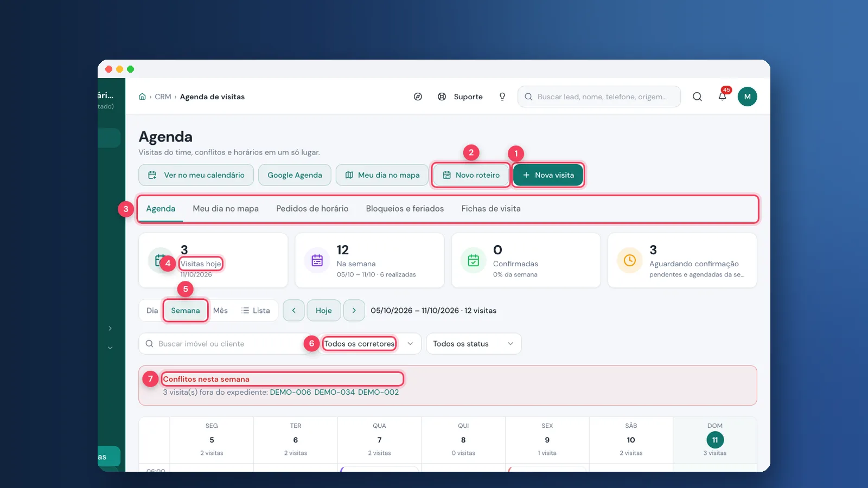The image size is (868, 488).
Task: Select Mês view
Action: (x=220, y=311)
